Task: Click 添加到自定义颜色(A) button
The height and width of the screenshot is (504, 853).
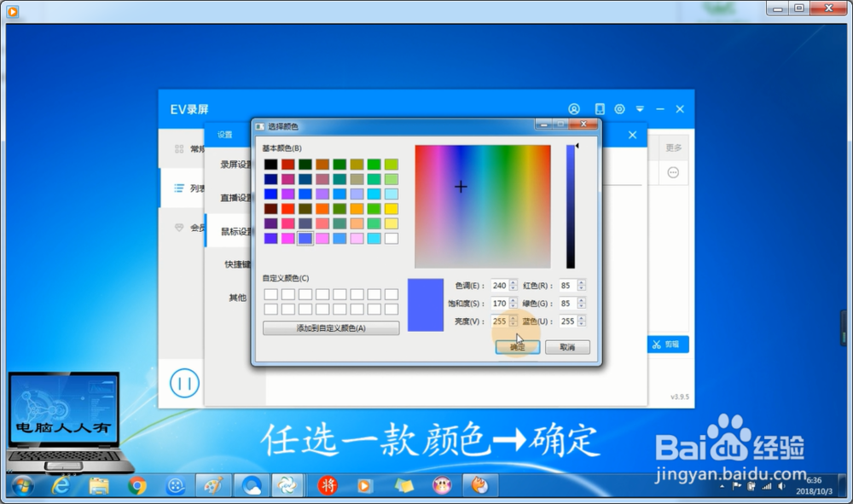Action: point(331,327)
